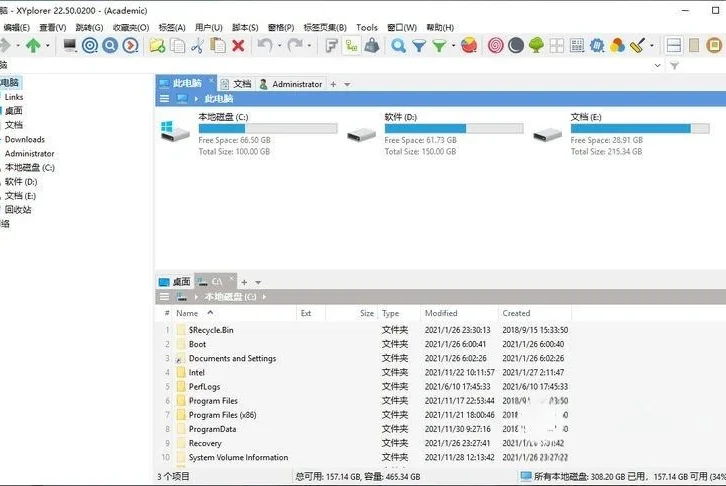Image resolution: width=726 pixels, height=486 pixels.
Task: Open dropdown beside yellow brush icon
Action: [x=651, y=46]
